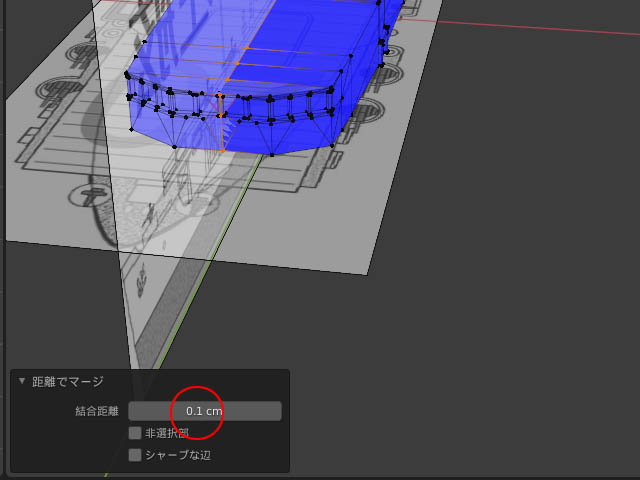Screen dimensions: 640x480
Task: Click the 距離でマージ panel title
Action: (68, 382)
